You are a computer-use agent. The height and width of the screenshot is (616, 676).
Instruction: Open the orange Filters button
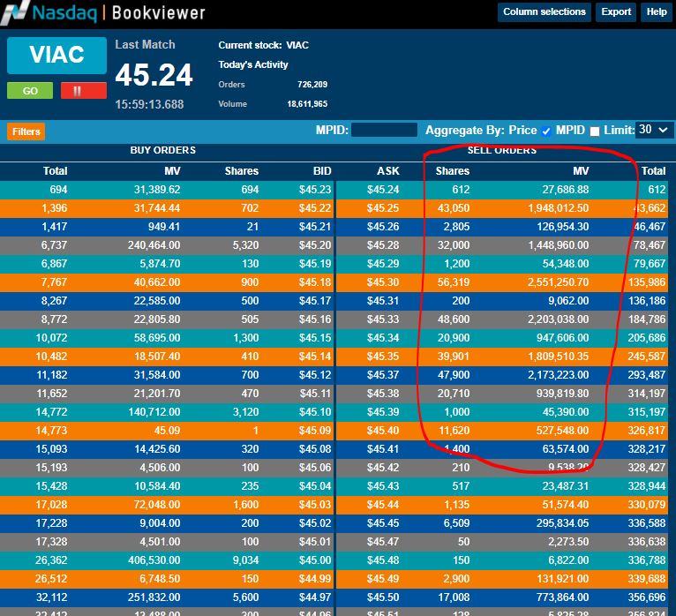point(26,131)
